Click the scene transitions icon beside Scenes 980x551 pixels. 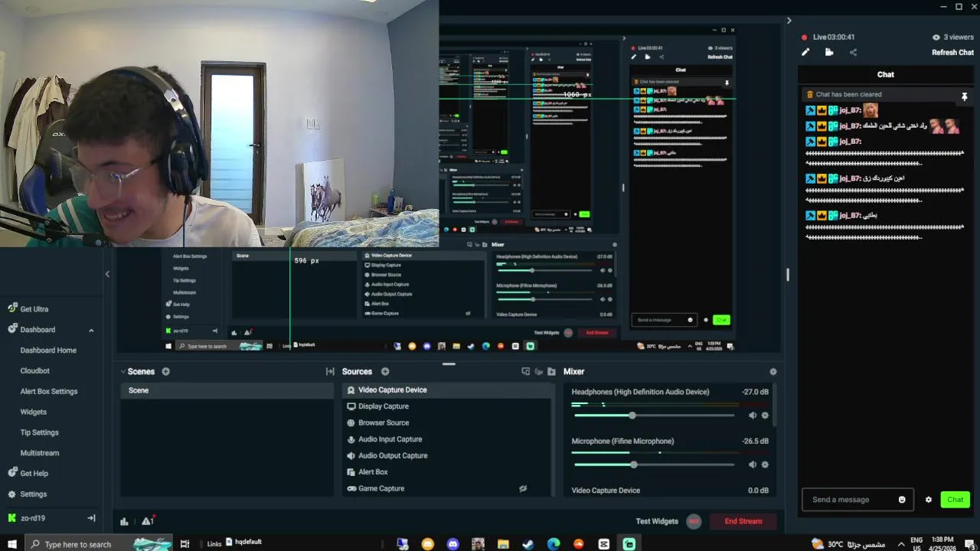click(x=330, y=371)
